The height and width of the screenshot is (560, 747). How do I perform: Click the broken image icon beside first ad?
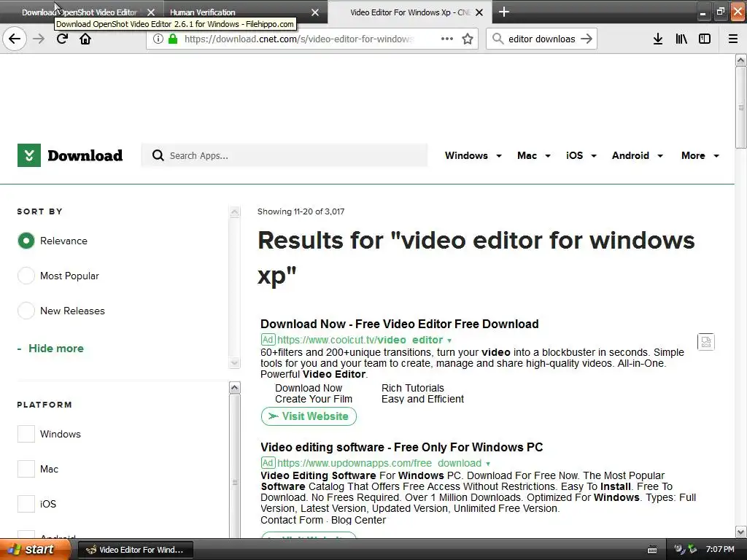tap(705, 342)
